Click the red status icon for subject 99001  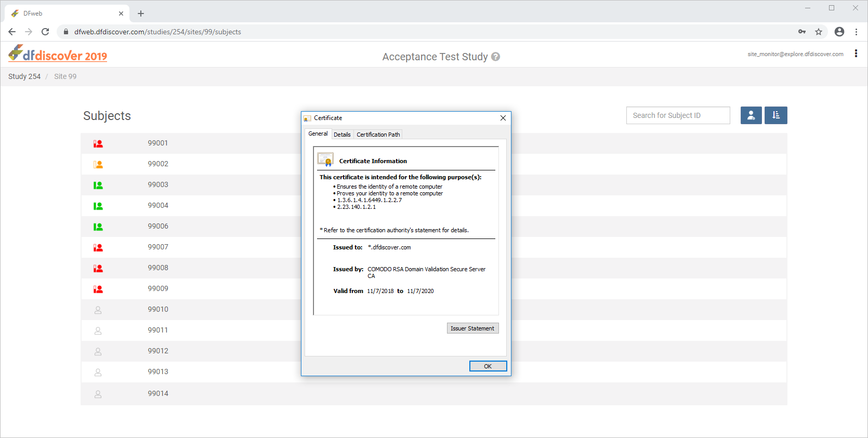pyautogui.click(x=98, y=144)
